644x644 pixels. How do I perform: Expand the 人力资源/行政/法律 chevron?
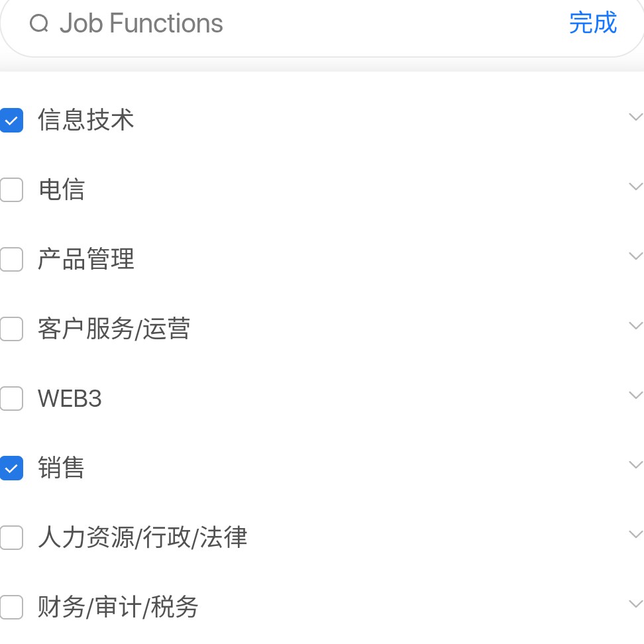636,534
